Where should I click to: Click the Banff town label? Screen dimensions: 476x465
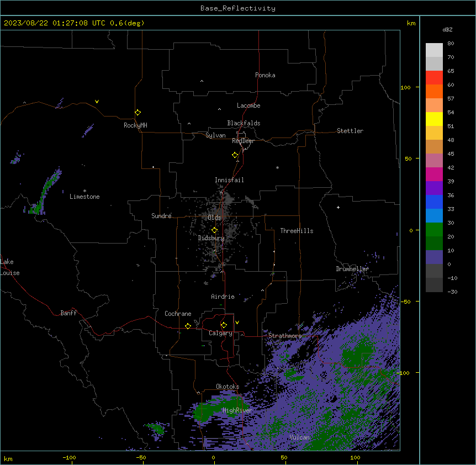tap(68, 313)
